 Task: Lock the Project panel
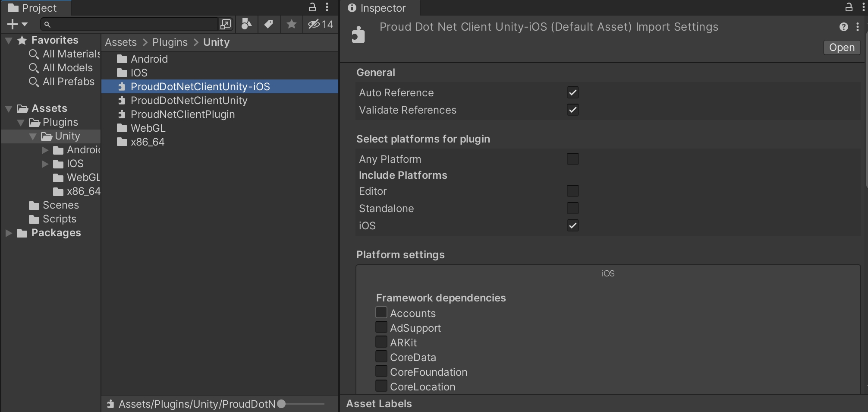[312, 7]
